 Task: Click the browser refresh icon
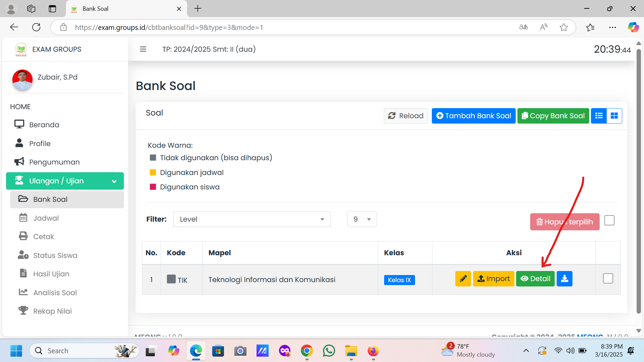36,27
